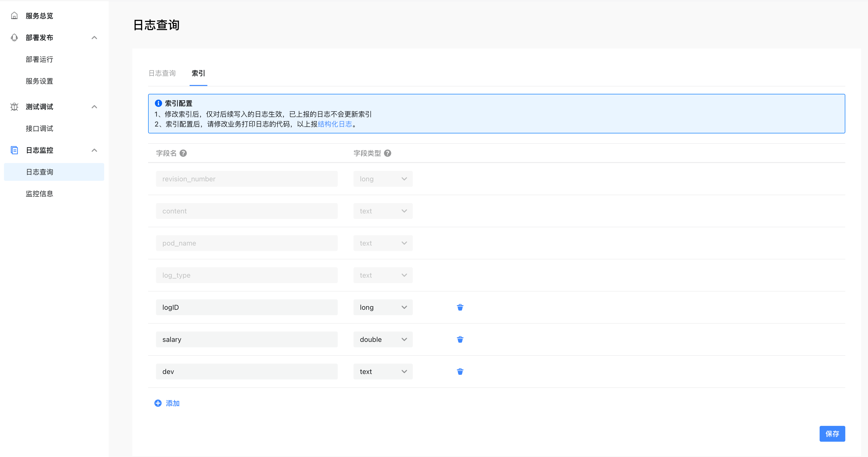This screenshot has height=457, width=868.
Task: Delete the dev index row
Action: 460,371
